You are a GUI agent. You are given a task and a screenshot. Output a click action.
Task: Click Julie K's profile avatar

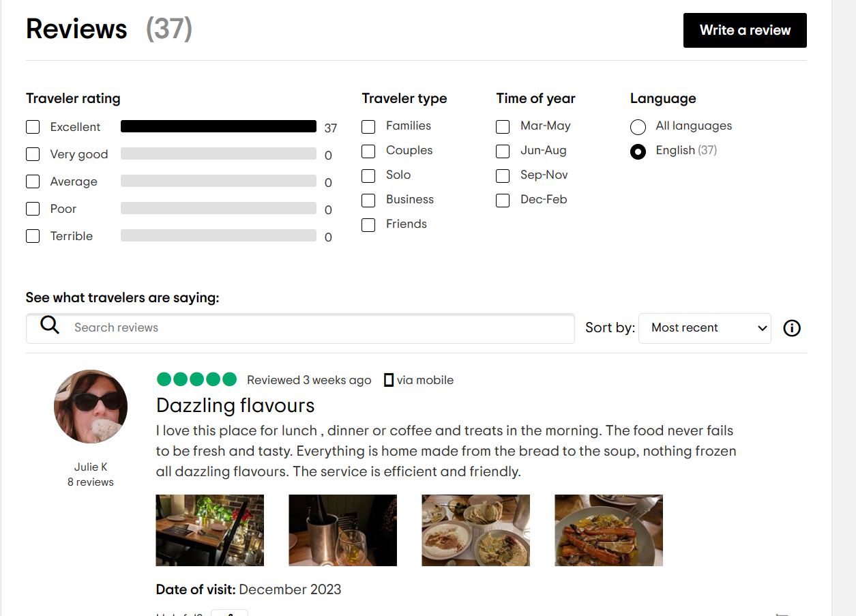coord(91,407)
